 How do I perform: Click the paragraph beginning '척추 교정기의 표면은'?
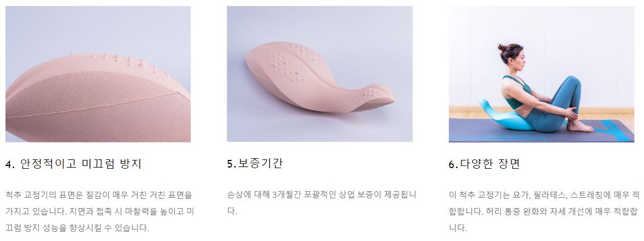[x=99, y=211]
